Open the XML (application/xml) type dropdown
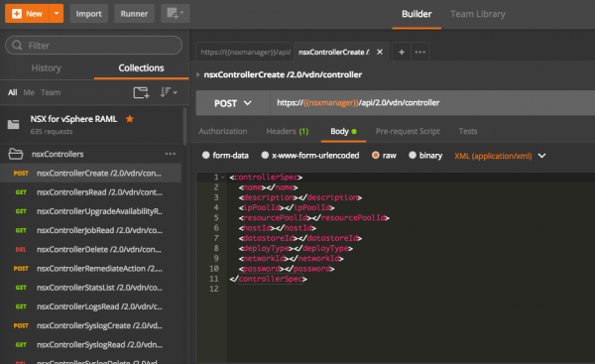 (500, 156)
